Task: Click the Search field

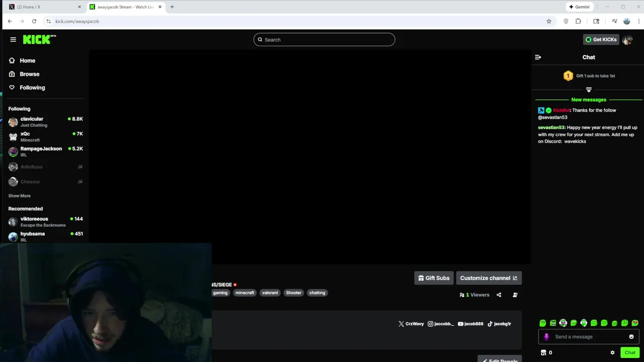Action: click(324, 40)
